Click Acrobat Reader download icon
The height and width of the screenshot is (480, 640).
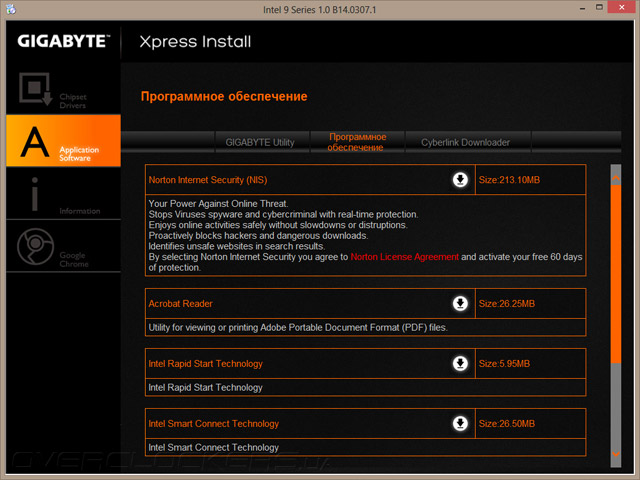[460, 303]
